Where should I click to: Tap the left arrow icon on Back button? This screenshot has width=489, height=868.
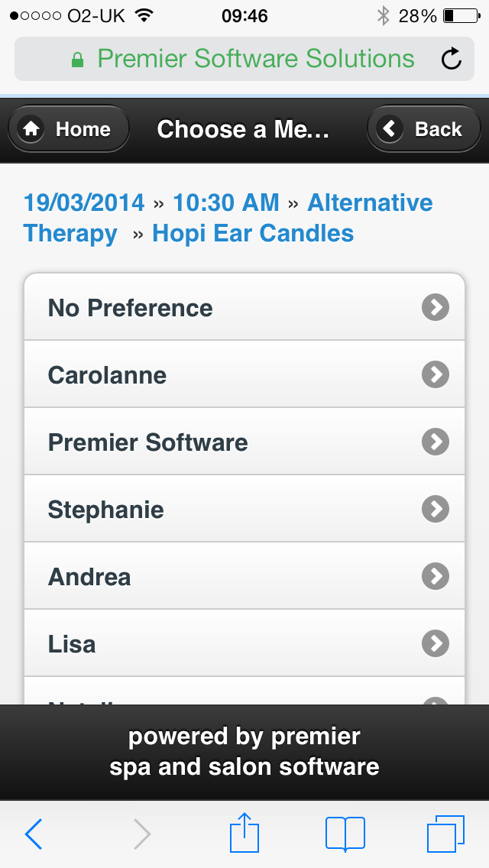click(x=390, y=129)
